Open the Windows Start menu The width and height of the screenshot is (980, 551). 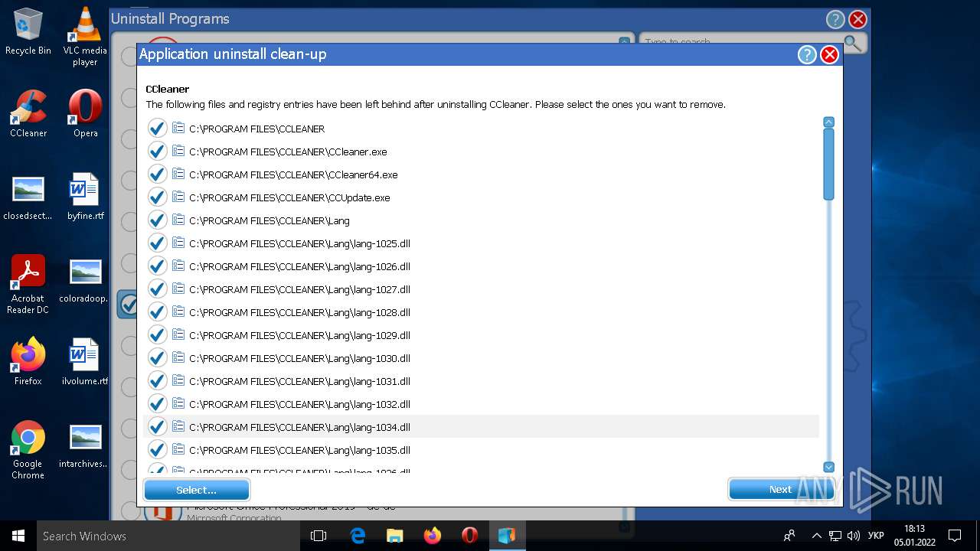pyautogui.click(x=18, y=536)
